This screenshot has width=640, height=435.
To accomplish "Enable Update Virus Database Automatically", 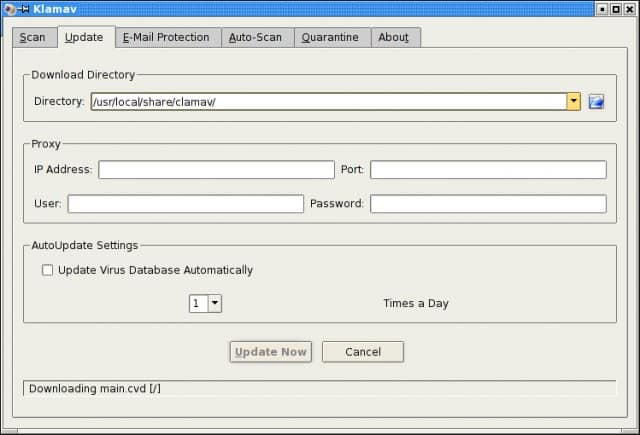I will click(47, 270).
